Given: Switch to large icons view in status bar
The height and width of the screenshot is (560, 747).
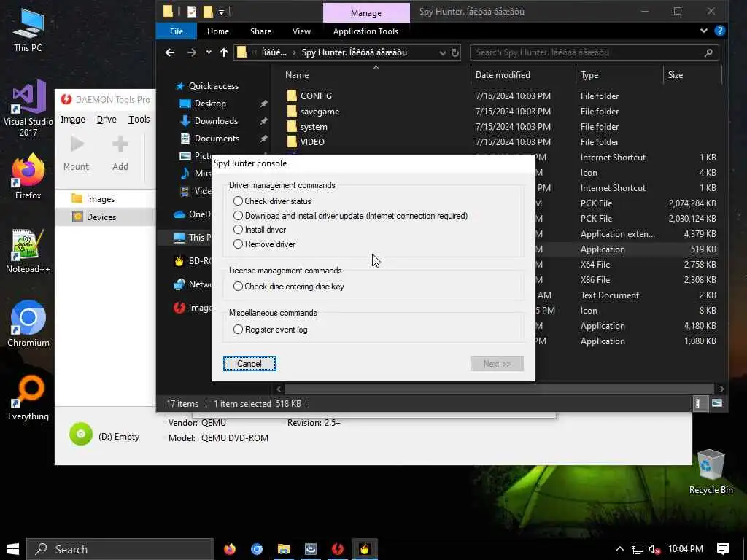Looking at the screenshot, I should [x=717, y=404].
